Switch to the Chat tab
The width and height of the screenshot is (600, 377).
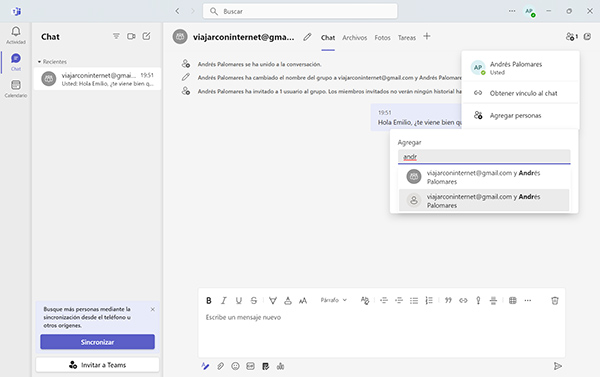(328, 38)
